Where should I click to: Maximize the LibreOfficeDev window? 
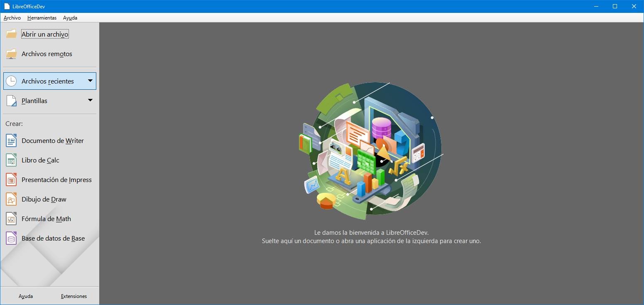(615, 6)
